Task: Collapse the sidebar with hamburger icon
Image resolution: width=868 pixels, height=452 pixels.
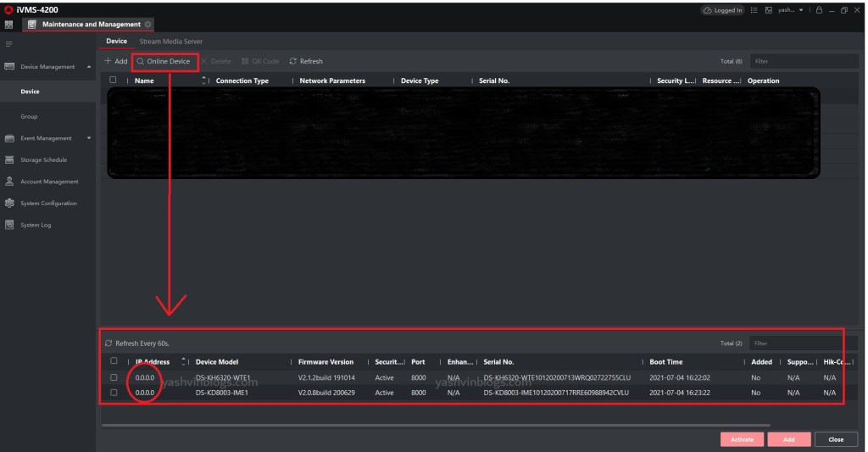Action: click(8, 43)
